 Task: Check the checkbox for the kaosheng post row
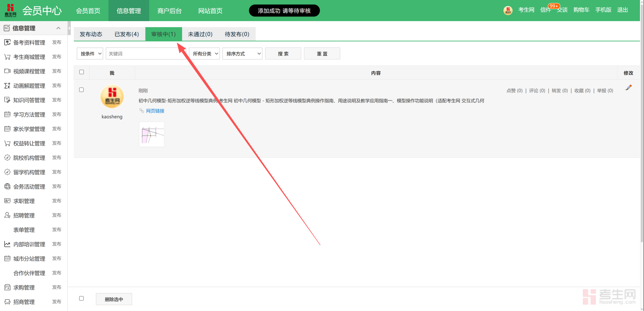point(82,90)
